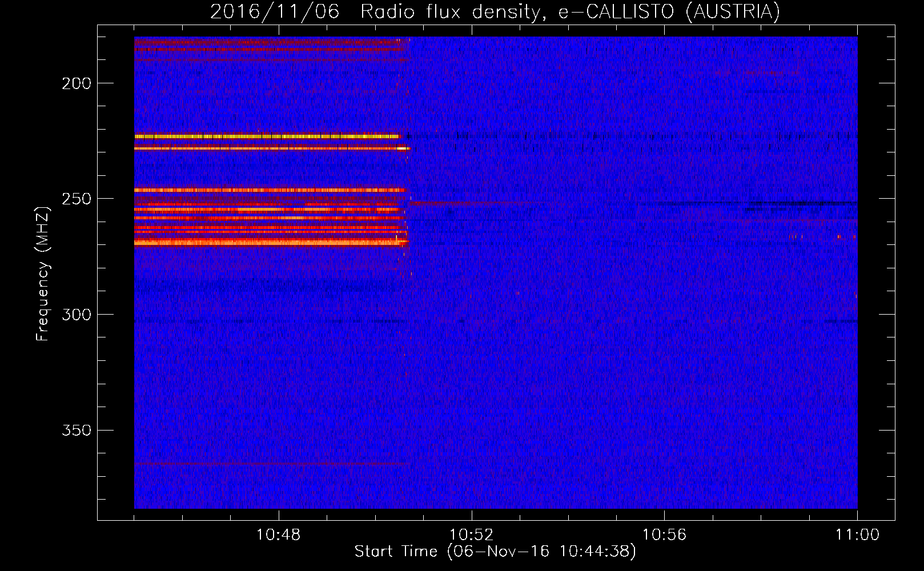Click the 'Start Time (06-Nov-16 10:44:38)' label
The height and width of the screenshot is (571, 924).
click(495, 552)
